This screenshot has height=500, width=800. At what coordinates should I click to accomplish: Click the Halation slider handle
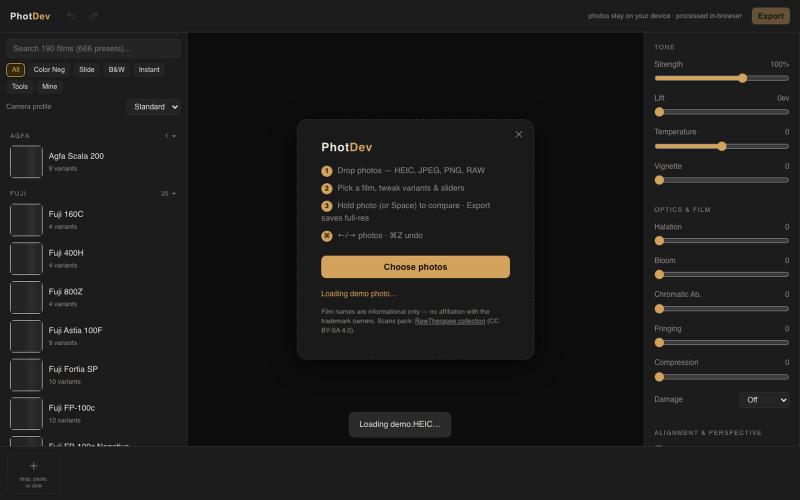[659, 240]
